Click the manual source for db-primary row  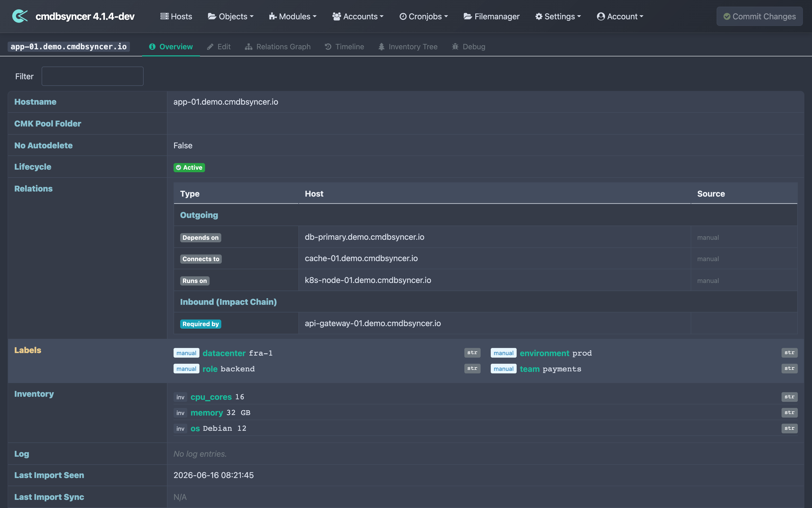[708, 237]
